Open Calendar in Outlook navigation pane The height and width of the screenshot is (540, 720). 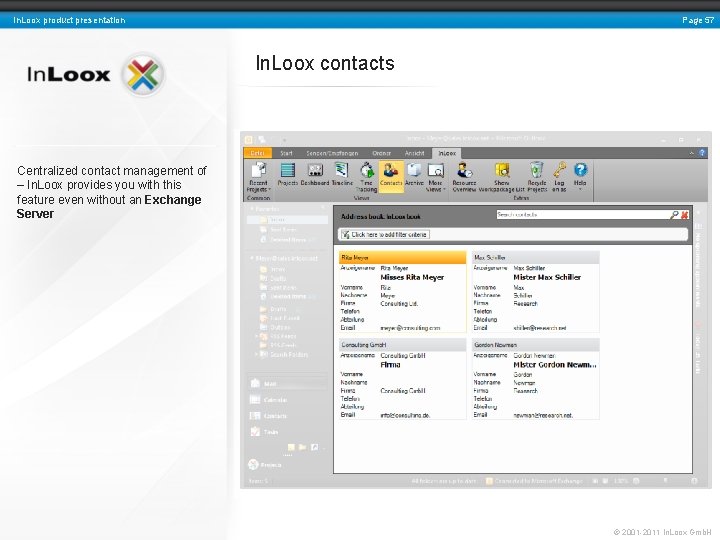(269, 399)
